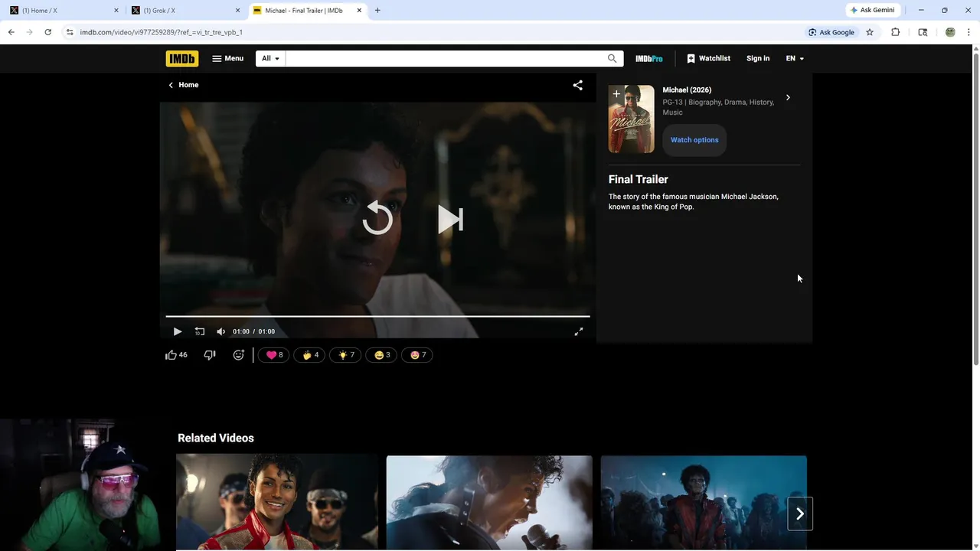Viewport: 980px width, 551px height.
Task: Open the Chrome side search icon
Action: (x=923, y=32)
